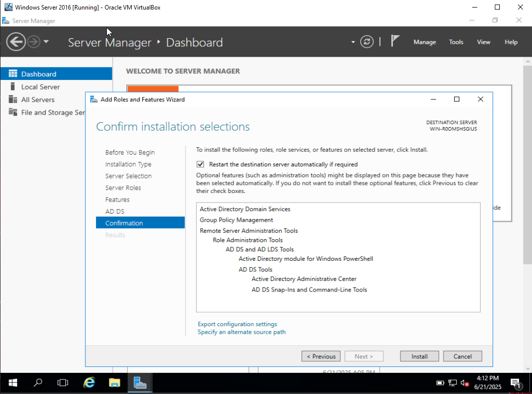Click the All Servers icon in sidebar

pyautogui.click(x=13, y=100)
